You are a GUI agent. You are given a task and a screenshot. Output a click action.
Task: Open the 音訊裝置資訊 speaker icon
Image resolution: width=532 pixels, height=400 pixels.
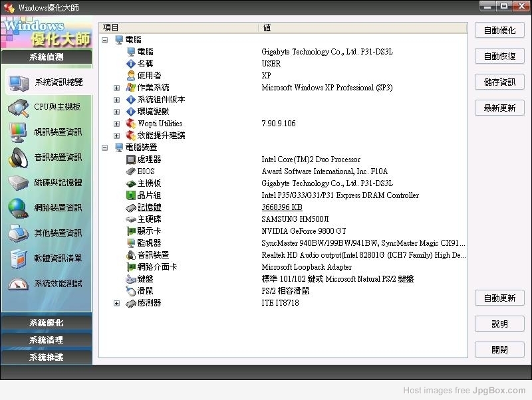18,157
